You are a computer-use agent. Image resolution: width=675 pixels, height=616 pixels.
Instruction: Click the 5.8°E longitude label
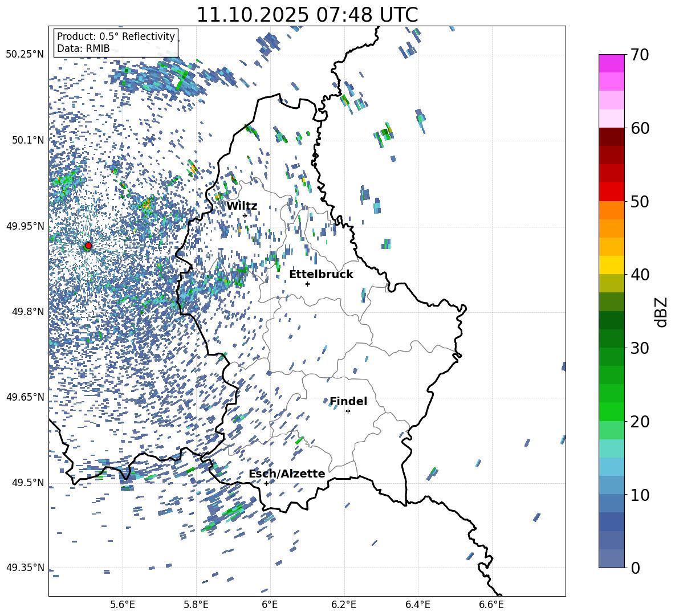196,605
